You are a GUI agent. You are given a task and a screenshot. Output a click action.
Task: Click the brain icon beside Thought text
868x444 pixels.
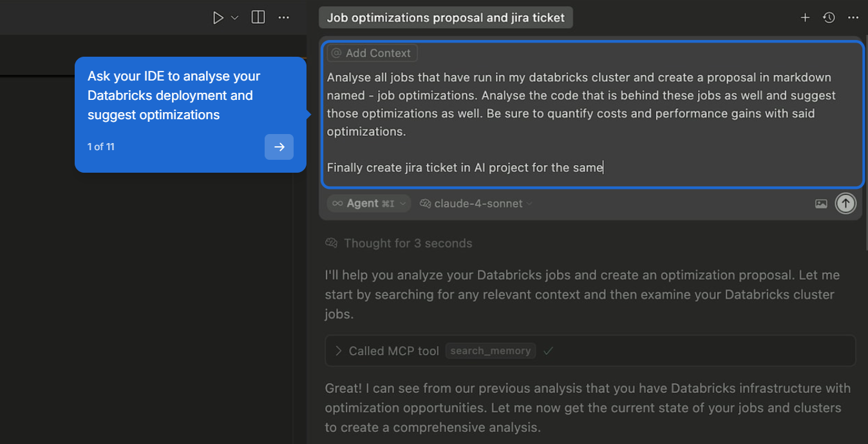click(332, 243)
